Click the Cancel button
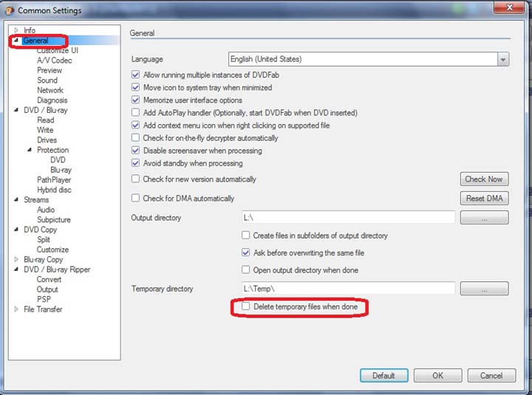The width and height of the screenshot is (532, 395). click(491, 376)
